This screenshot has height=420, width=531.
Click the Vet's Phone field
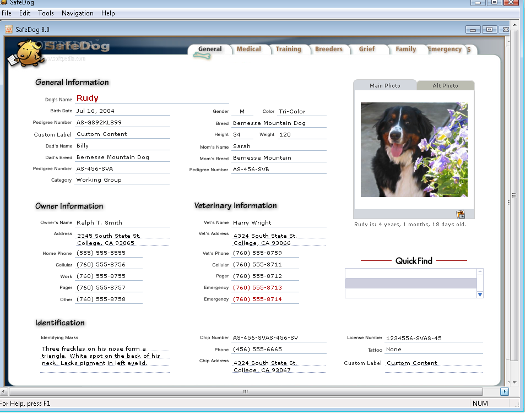[265, 253]
